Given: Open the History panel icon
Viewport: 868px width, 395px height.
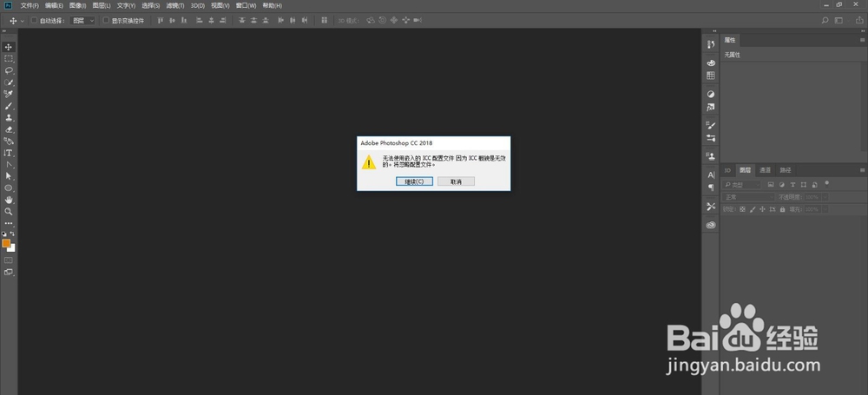Looking at the screenshot, I should point(712,44).
